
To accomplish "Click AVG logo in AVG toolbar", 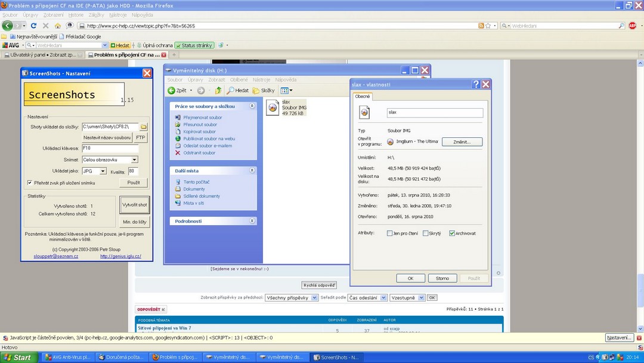I will pos(11,45).
